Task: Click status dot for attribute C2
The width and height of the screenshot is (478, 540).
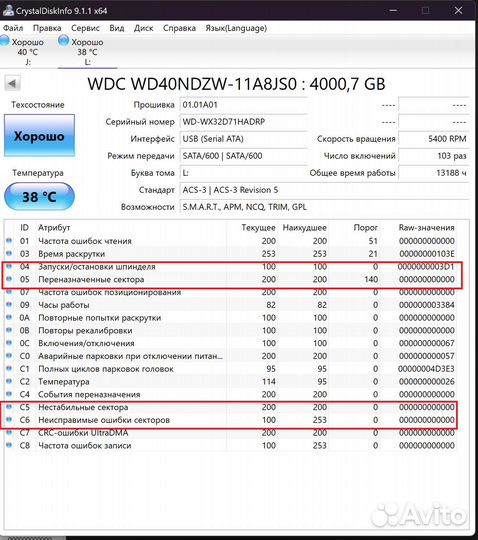Action: (9, 381)
